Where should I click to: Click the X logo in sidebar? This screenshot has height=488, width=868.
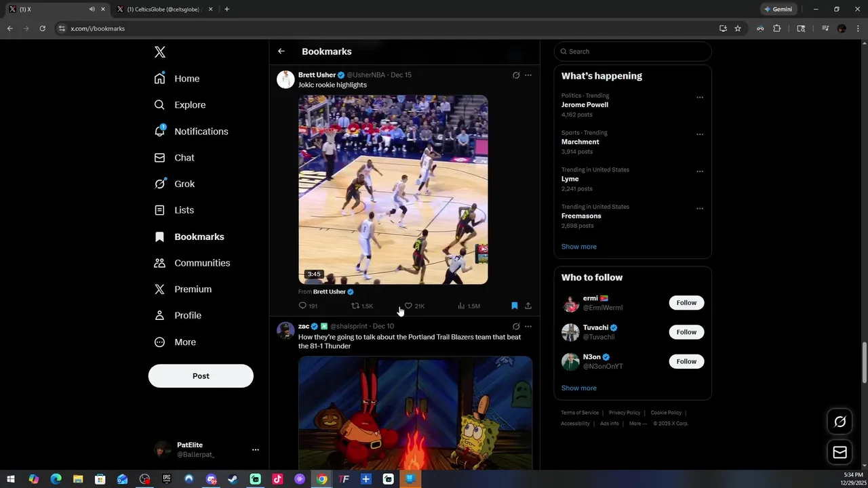click(x=159, y=52)
